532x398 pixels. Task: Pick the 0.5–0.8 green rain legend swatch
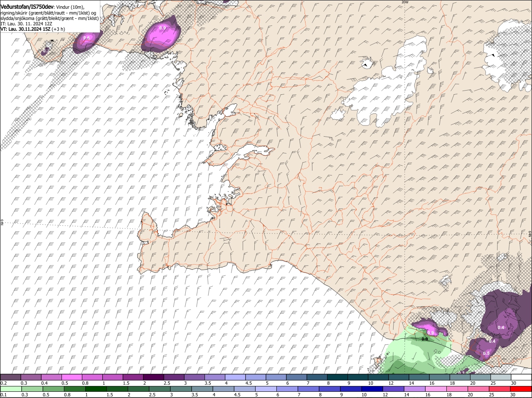tap(53, 389)
